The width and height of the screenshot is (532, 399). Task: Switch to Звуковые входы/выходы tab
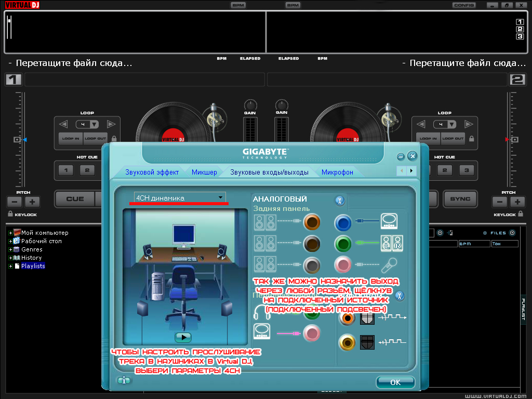(x=269, y=172)
